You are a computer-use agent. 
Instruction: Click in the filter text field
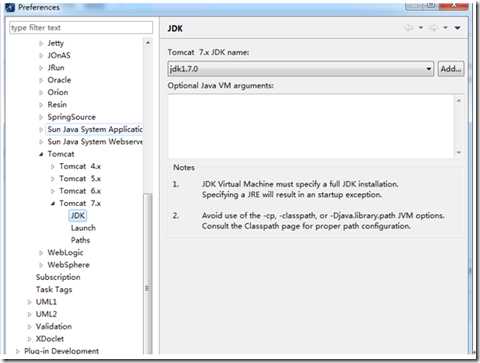coord(81,28)
